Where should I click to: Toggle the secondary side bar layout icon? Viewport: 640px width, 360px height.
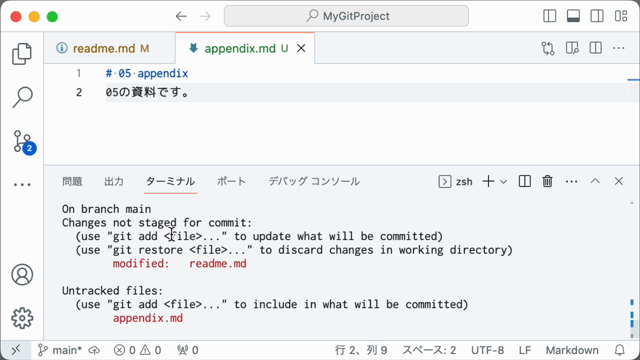(x=597, y=16)
